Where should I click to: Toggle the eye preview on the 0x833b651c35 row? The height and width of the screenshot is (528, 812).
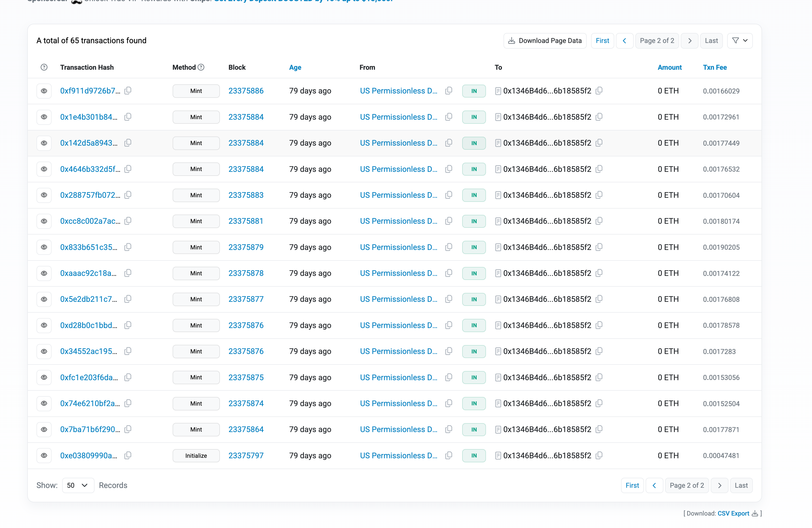coord(44,247)
